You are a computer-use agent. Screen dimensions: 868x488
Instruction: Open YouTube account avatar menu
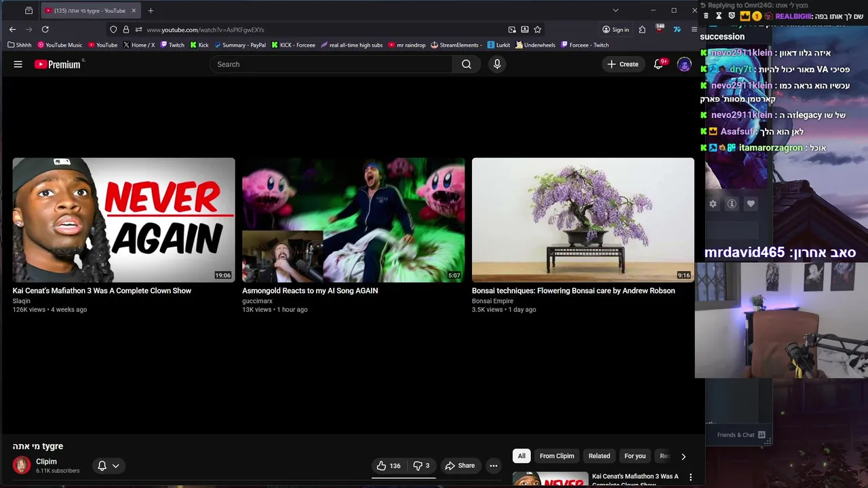pyautogui.click(x=684, y=64)
